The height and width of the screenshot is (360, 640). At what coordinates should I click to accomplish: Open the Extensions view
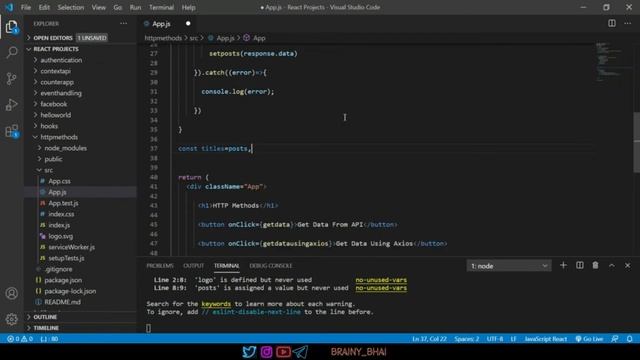click(11, 131)
